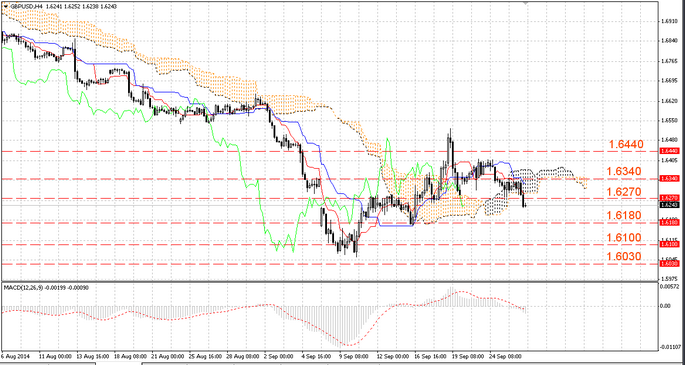The height and width of the screenshot is (365, 685).
Task: Click the -0.01107 MACD scale value
Action: [671, 347]
